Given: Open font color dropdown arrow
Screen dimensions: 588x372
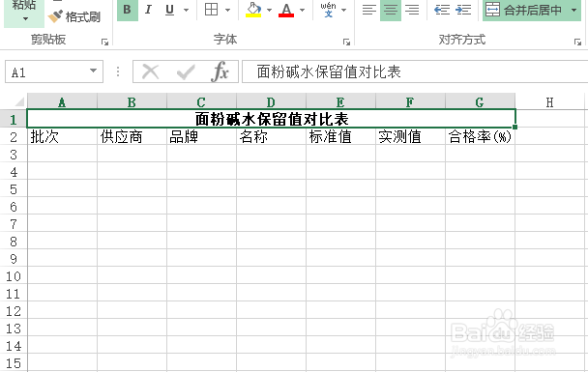Looking at the screenshot, I should [303, 10].
